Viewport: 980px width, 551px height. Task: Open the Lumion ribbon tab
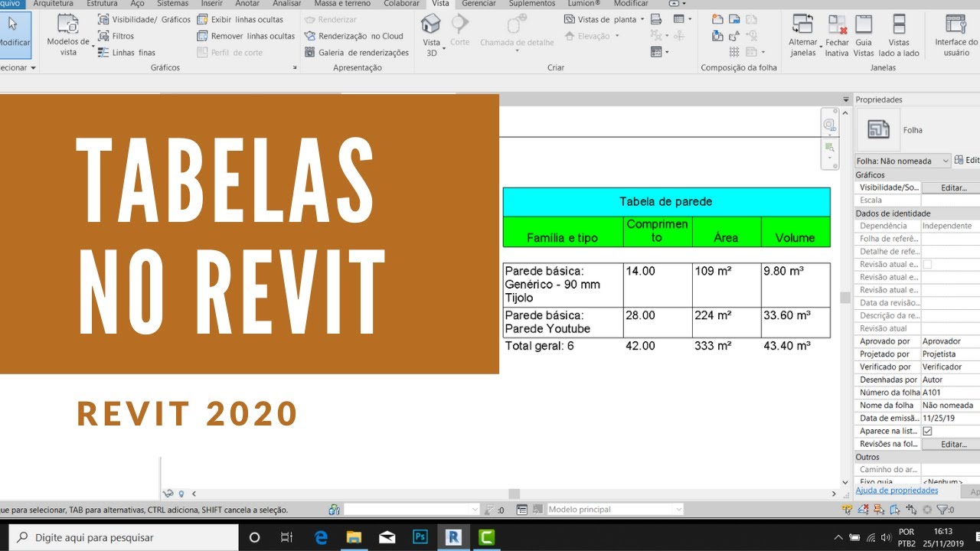point(584,4)
